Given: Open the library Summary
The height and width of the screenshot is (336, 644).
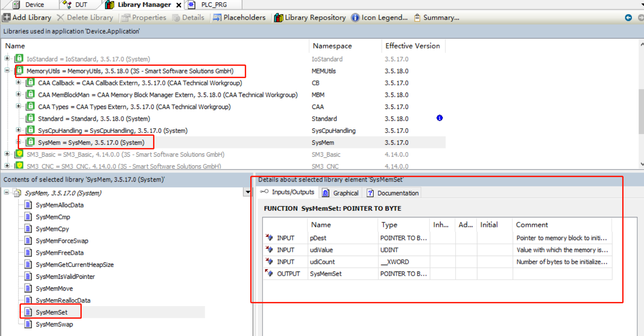Looking at the screenshot, I should [x=436, y=17].
